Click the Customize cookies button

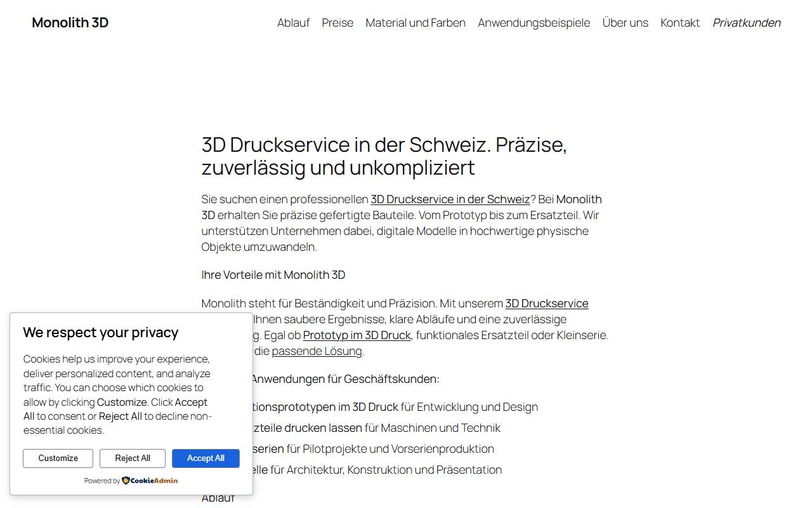[x=58, y=458]
